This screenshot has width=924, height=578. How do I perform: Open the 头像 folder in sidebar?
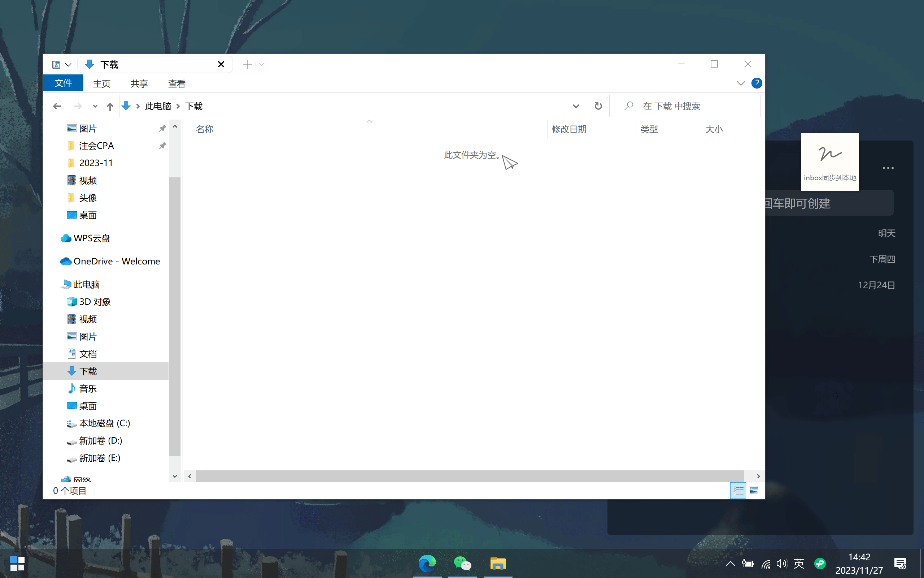tap(88, 198)
